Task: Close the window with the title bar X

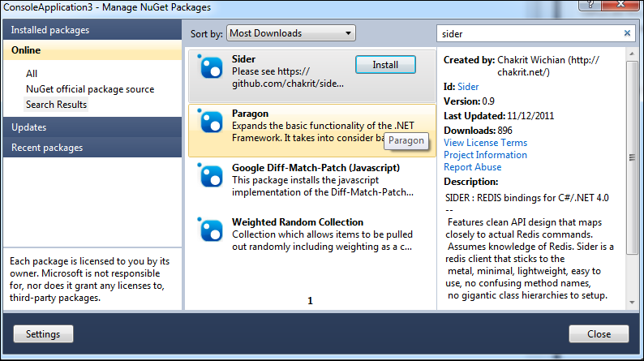Action: 621,5
